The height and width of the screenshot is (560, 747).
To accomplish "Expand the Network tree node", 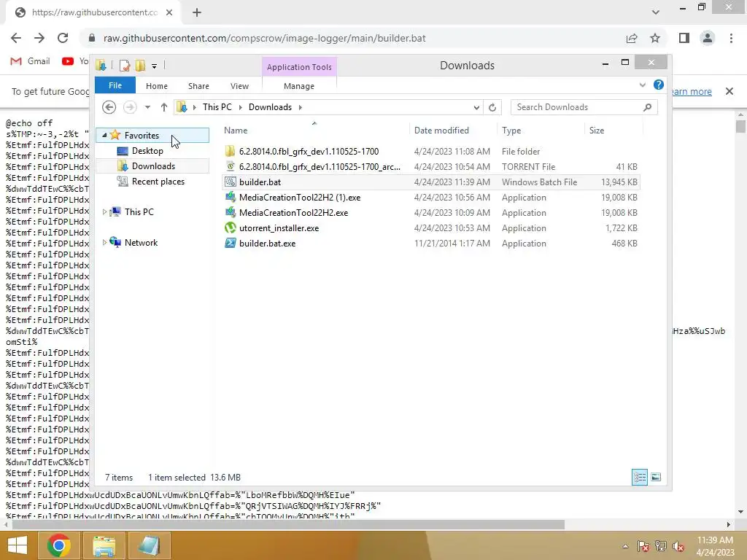I will click(104, 242).
